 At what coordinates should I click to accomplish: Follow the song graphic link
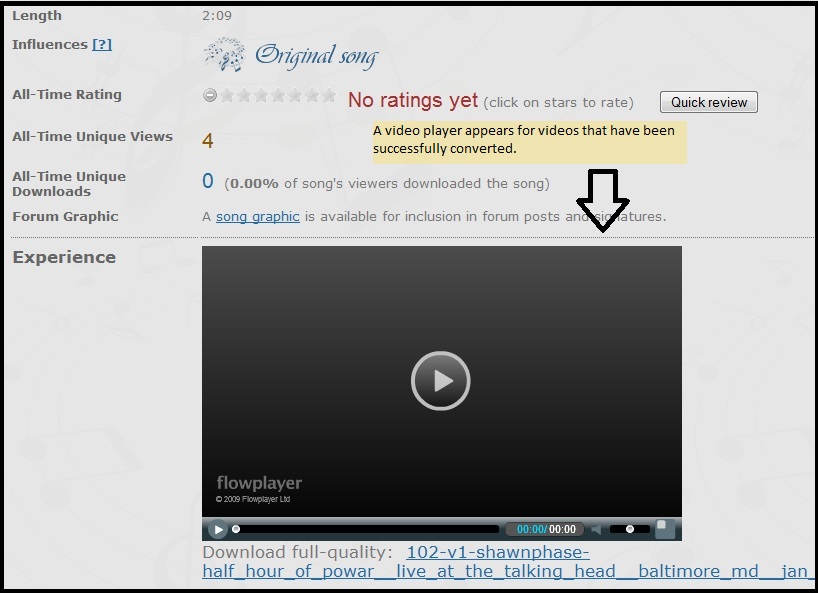(258, 216)
